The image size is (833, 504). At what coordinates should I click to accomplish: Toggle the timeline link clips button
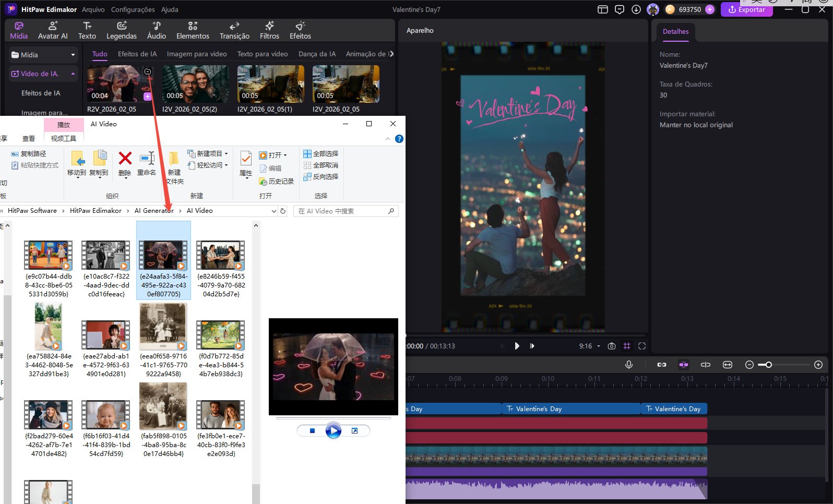[x=662, y=365]
